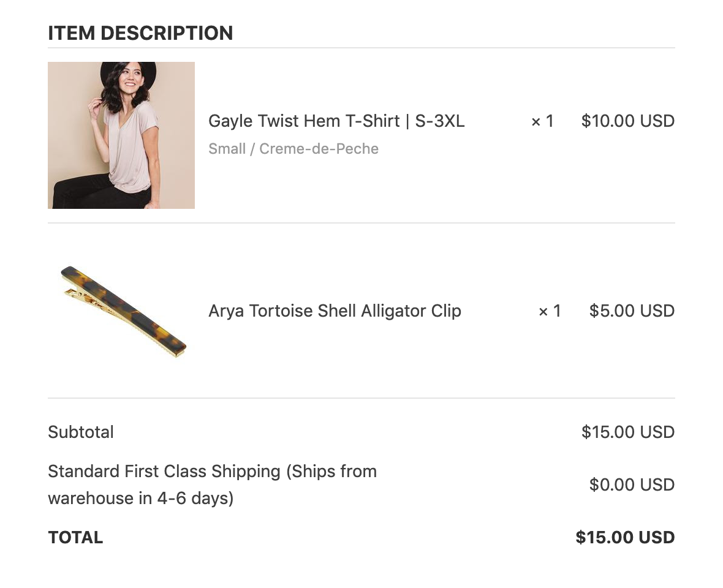Click the T-shirt quantity × 1
This screenshot has height=588, width=723.
(542, 121)
